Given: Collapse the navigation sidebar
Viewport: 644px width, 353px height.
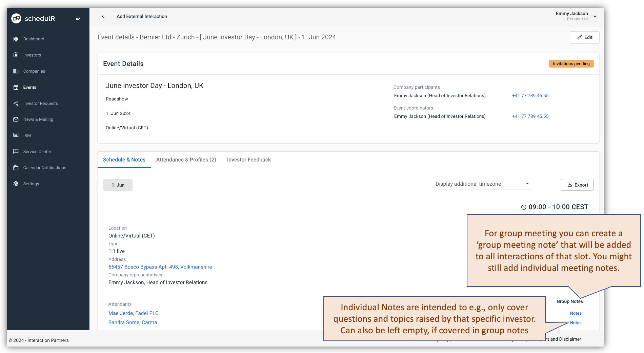Looking at the screenshot, I should [x=78, y=18].
